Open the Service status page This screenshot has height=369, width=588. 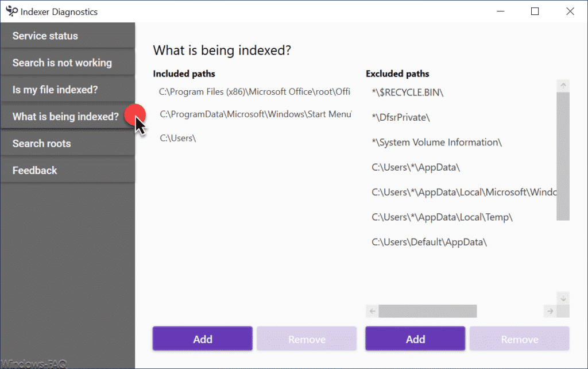coord(68,36)
